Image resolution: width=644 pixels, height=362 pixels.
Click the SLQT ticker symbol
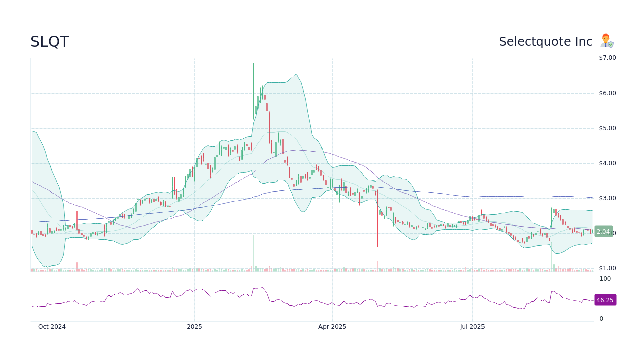49,41
